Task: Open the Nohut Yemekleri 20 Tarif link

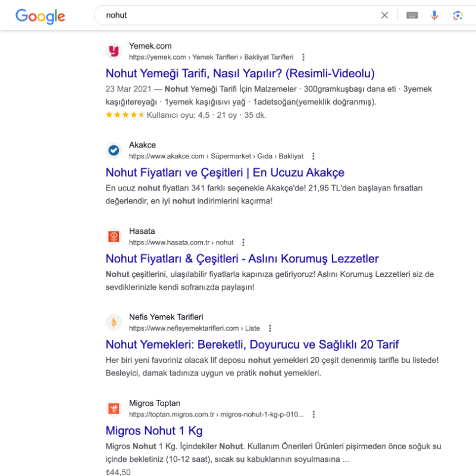Action: tap(252, 345)
